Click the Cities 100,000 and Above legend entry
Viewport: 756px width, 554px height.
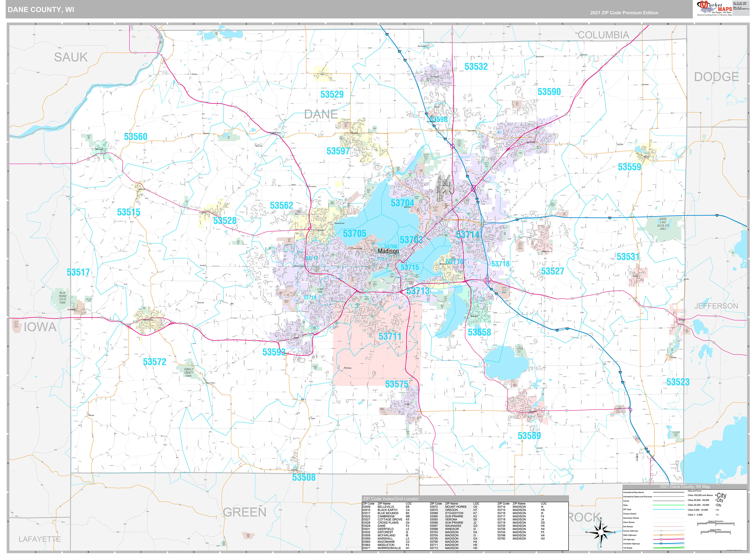707,495
